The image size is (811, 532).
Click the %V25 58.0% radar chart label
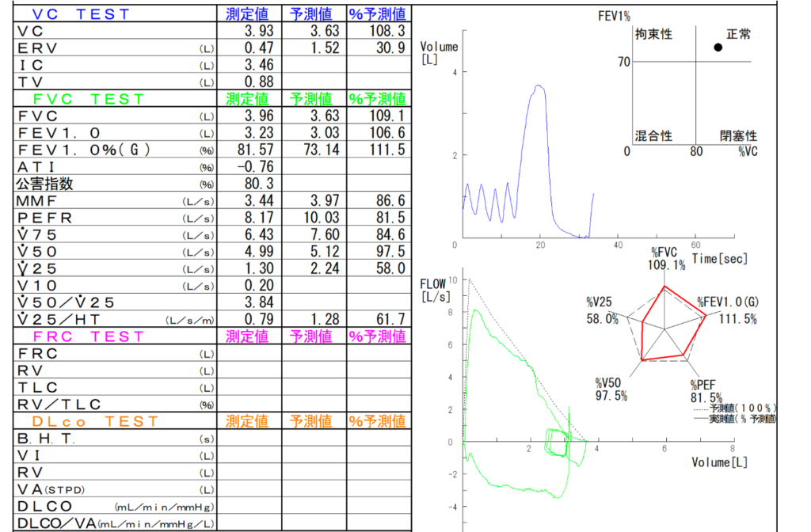602,310
